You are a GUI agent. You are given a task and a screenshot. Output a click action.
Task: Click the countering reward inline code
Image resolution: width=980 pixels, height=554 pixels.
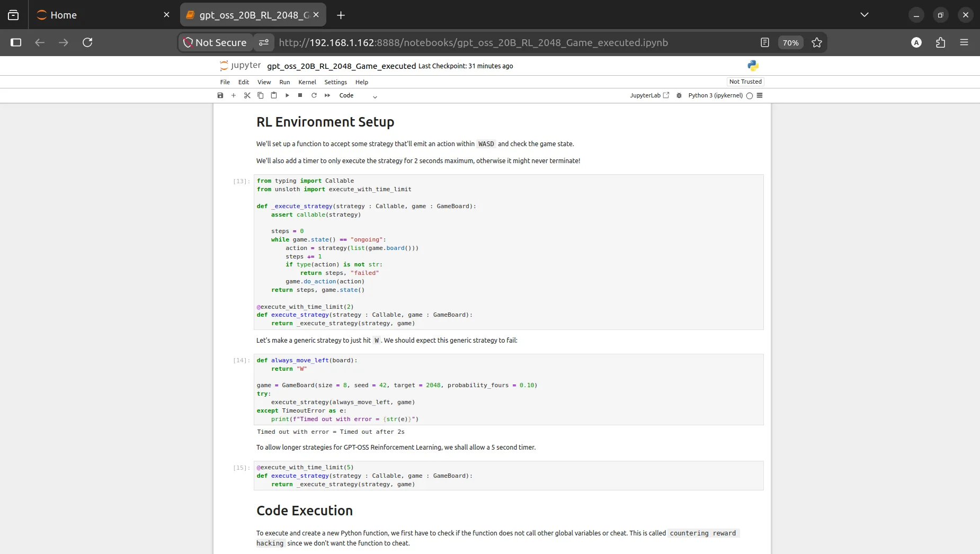pyautogui.click(x=703, y=533)
